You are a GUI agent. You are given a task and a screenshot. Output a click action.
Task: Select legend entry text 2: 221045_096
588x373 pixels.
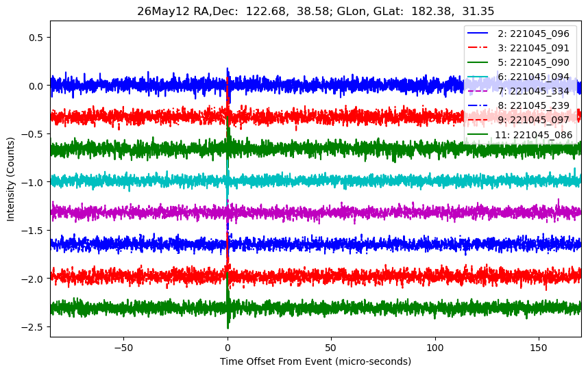pos(533,34)
